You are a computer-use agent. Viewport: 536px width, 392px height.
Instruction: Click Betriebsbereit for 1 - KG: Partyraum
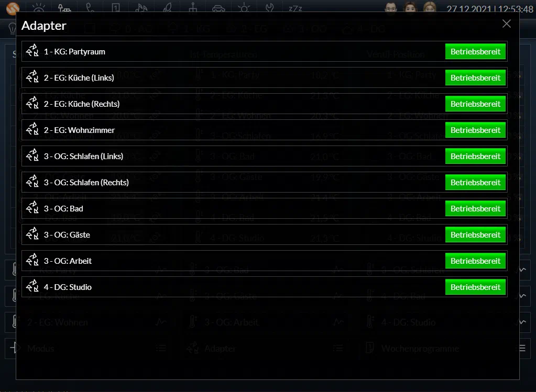pyautogui.click(x=475, y=52)
